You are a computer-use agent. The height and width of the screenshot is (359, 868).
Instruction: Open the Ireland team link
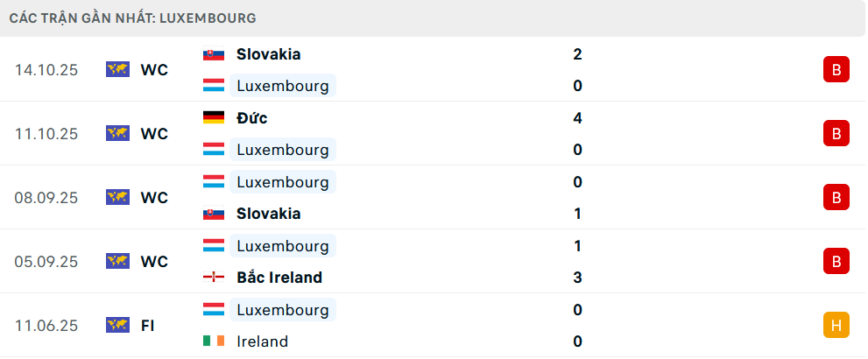pyautogui.click(x=262, y=341)
